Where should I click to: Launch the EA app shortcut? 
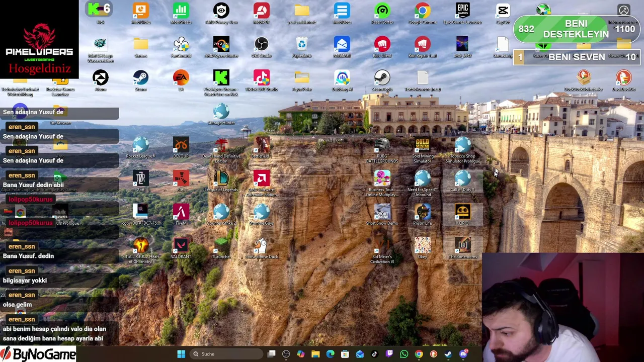point(181,81)
